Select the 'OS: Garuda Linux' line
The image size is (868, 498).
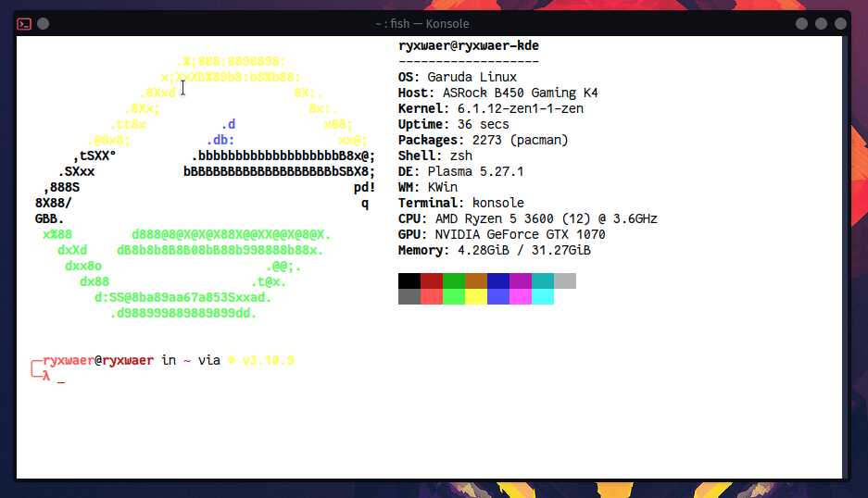[x=458, y=77]
